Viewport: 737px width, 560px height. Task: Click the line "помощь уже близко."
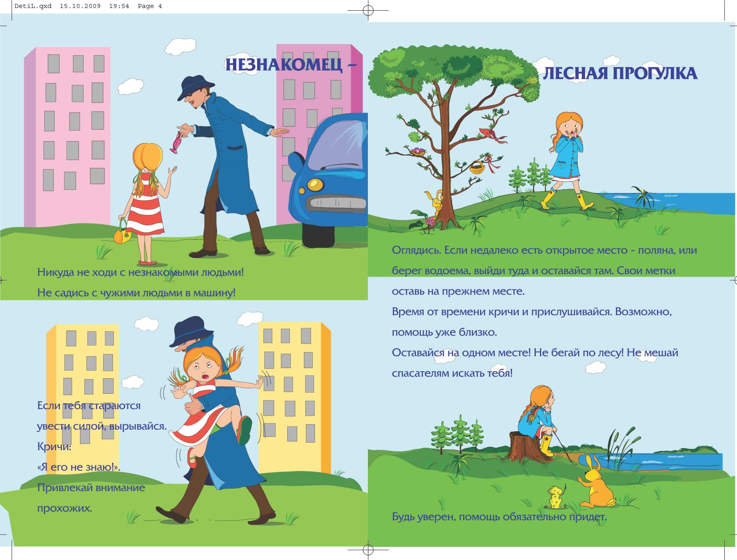coord(444,332)
